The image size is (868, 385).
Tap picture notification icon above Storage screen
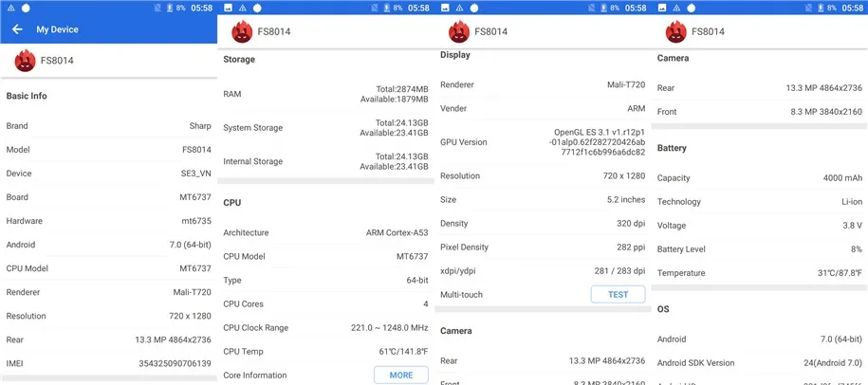click(228, 8)
